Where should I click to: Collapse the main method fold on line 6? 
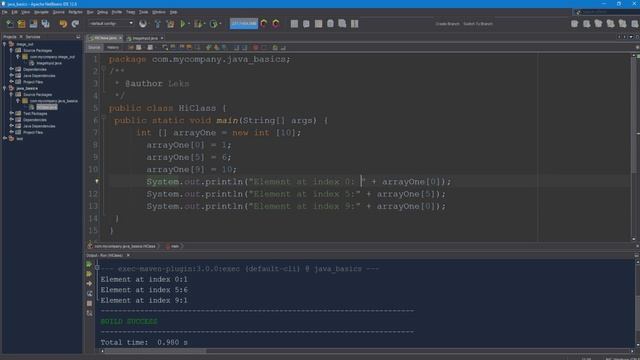104,117
